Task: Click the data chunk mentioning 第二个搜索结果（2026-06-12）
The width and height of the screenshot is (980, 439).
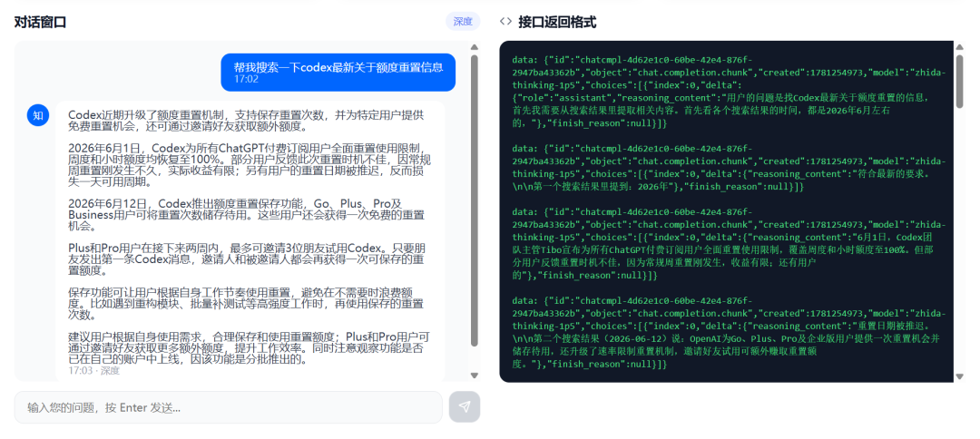Action: pos(730,332)
